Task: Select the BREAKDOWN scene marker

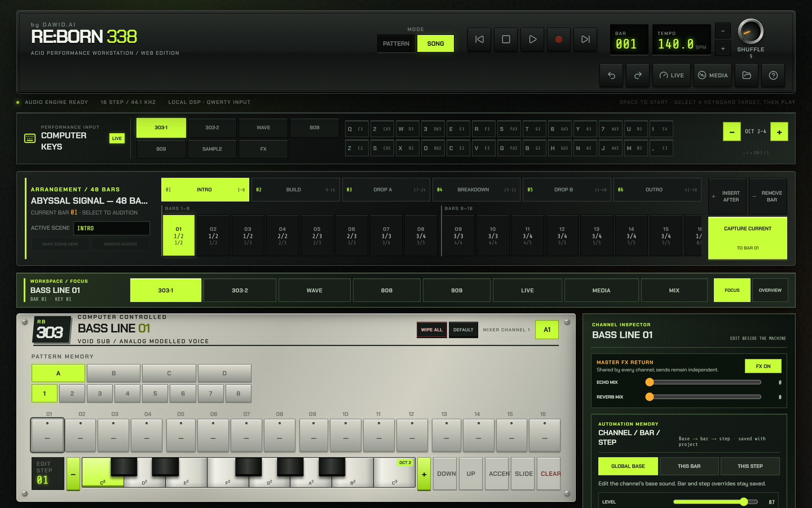Action: [476, 190]
